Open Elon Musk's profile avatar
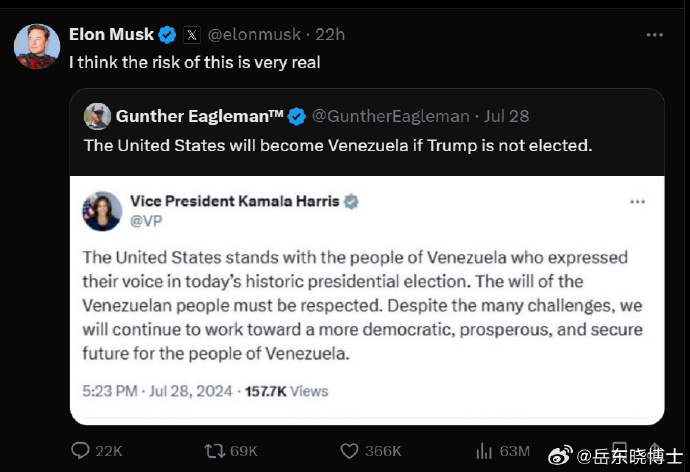Viewport: 690px width, 472px height. pos(37,46)
